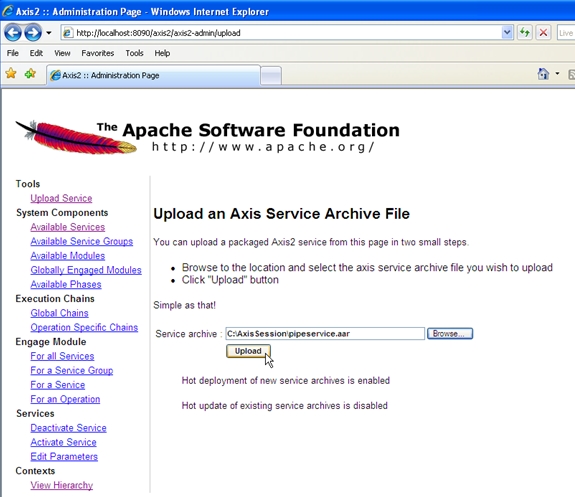Open the Edit menu
Viewport: 575px width, 497px height.
click(x=36, y=53)
